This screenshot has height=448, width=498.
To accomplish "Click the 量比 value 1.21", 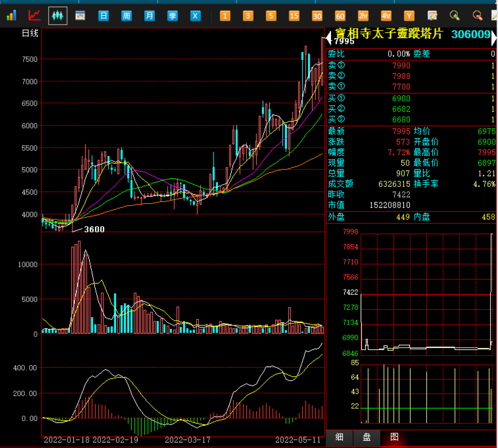I will [x=486, y=173].
